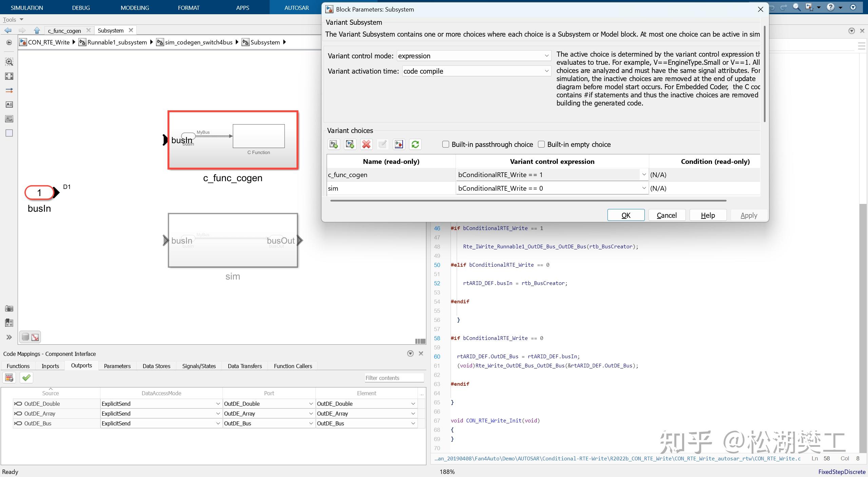Click the add Subsystem variant choice icon
868x477 pixels.
[x=334, y=144]
